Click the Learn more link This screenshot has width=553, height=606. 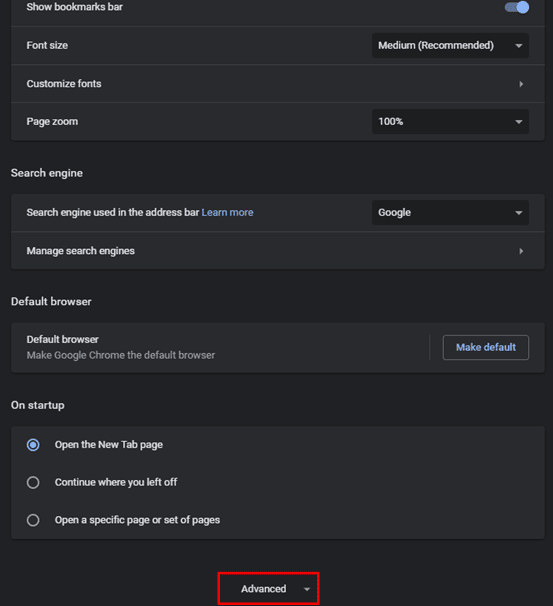pyautogui.click(x=227, y=213)
